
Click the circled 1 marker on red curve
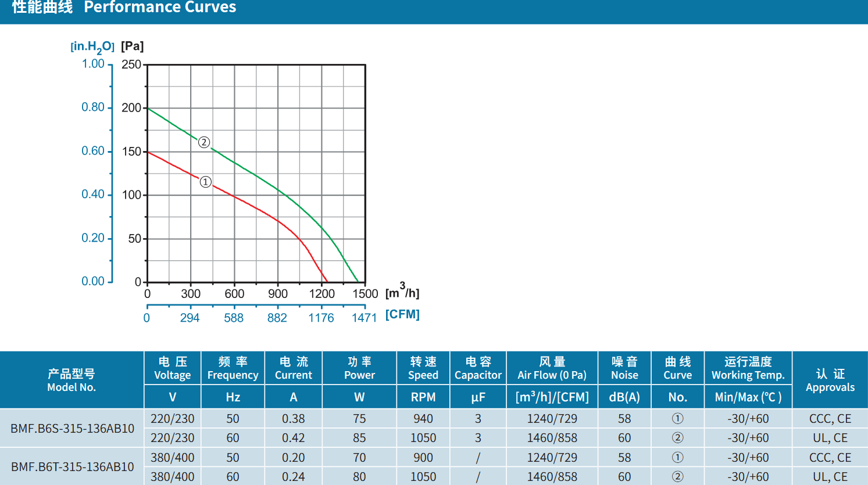point(205,182)
